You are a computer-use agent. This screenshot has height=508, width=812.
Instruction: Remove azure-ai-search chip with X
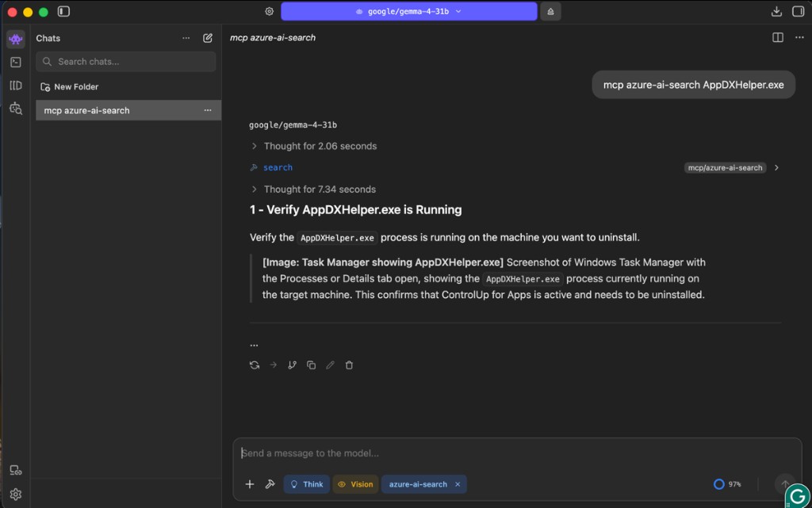click(458, 484)
